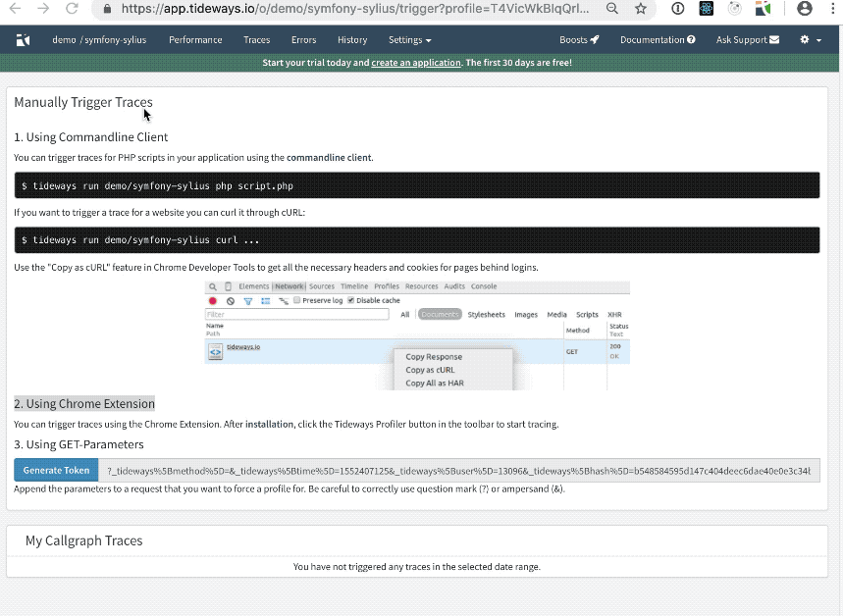Reload the current page
The image size is (843, 616).
(x=72, y=8)
